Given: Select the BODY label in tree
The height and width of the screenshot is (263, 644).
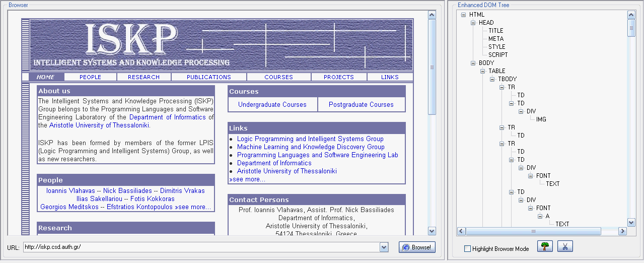Looking at the screenshot, I should tap(486, 63).
